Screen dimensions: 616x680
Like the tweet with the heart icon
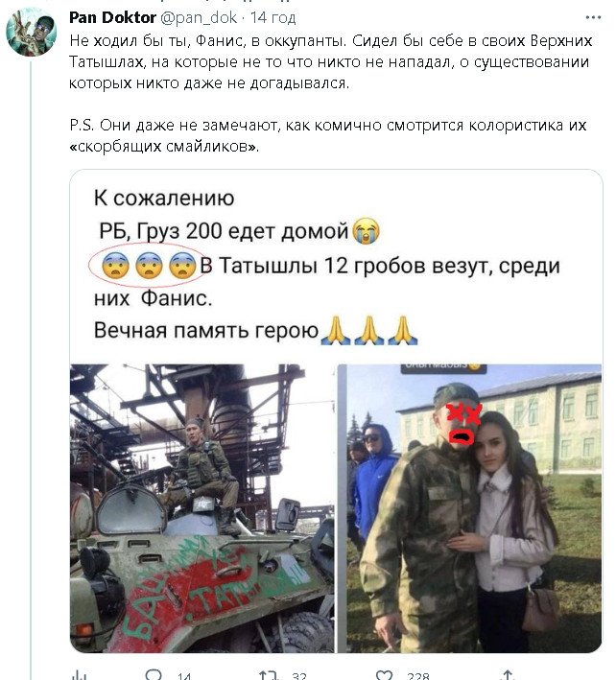click(x=385, y=675)
